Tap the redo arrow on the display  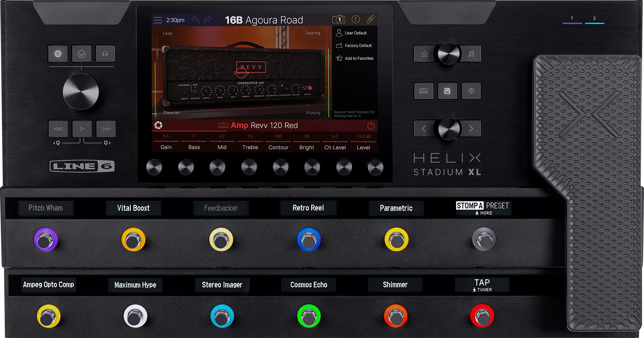coord(208,20)
